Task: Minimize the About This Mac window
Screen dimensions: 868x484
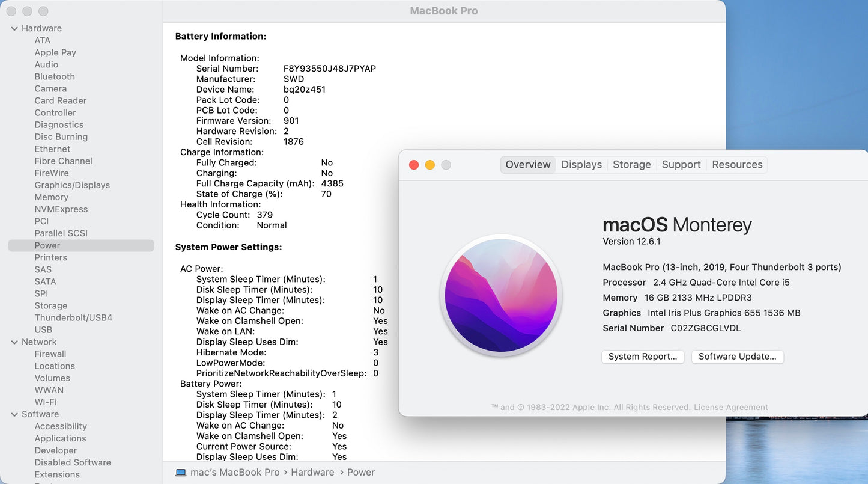Action: [x=429, y=165]
